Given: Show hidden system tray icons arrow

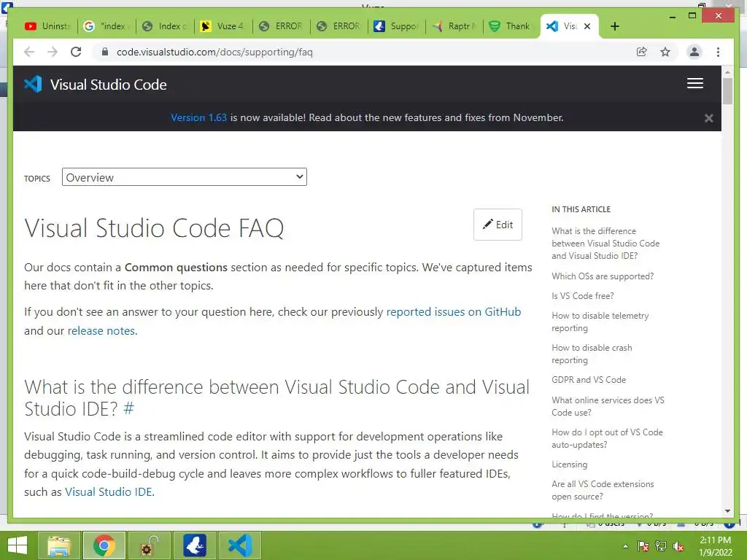Looking at the screenshot, I should pos(625,546).
